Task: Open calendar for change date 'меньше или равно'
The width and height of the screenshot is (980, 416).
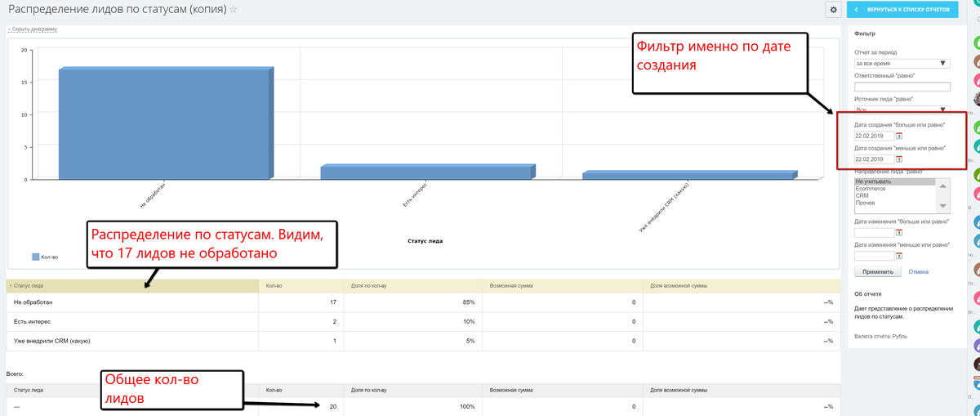Action: [x=899, y=257]
